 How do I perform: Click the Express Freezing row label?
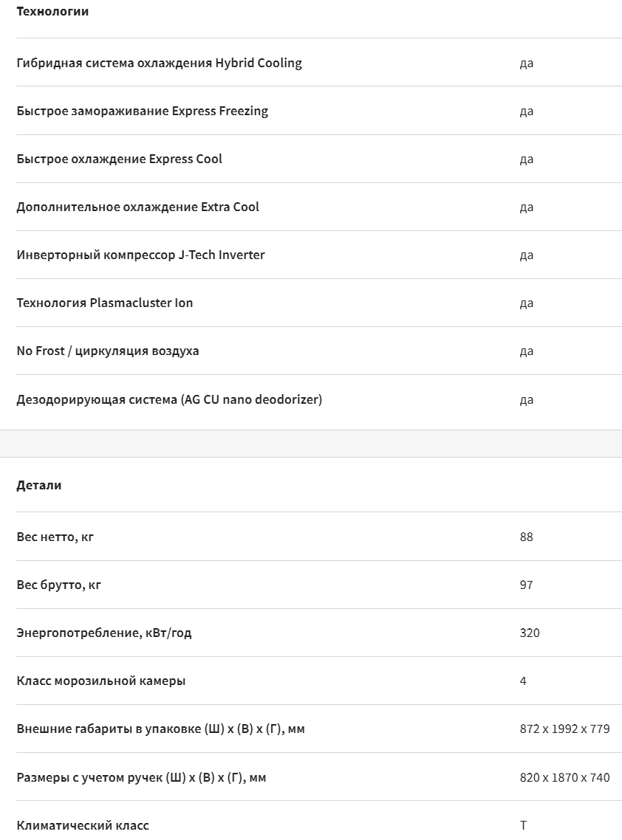click(142, 111)
